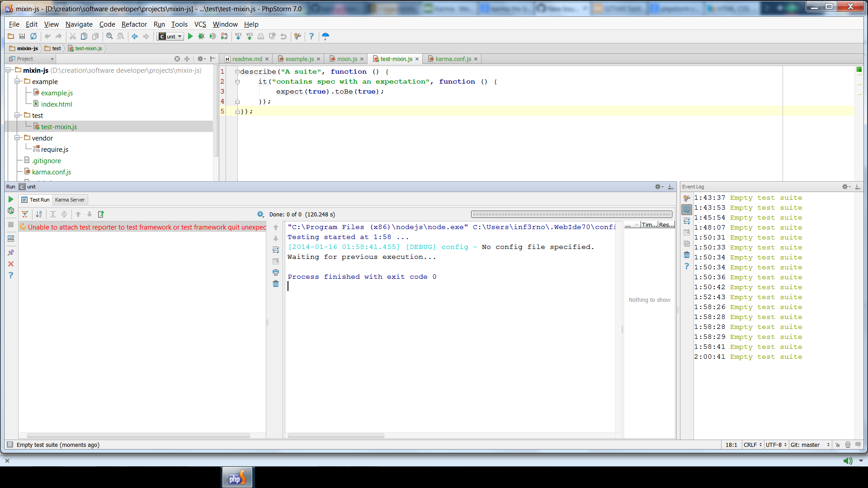Click the volume icon in system tray
868x488 pixels.
tap(848, 460)
